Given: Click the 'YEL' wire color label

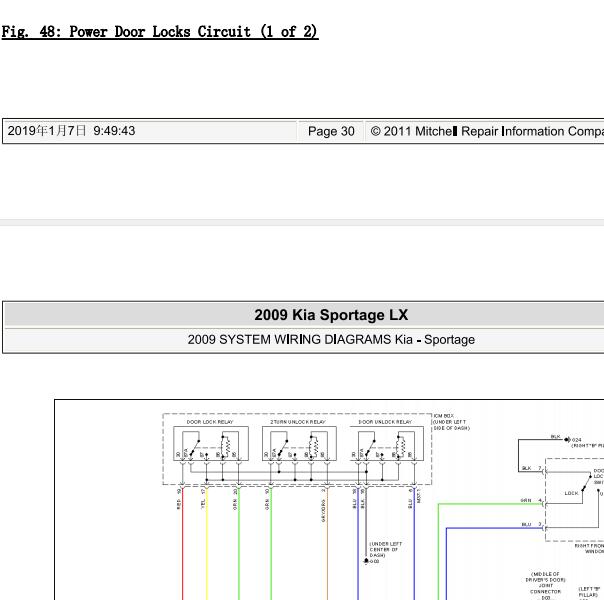Looking at the screenshot, I should (x=203, y=504).
